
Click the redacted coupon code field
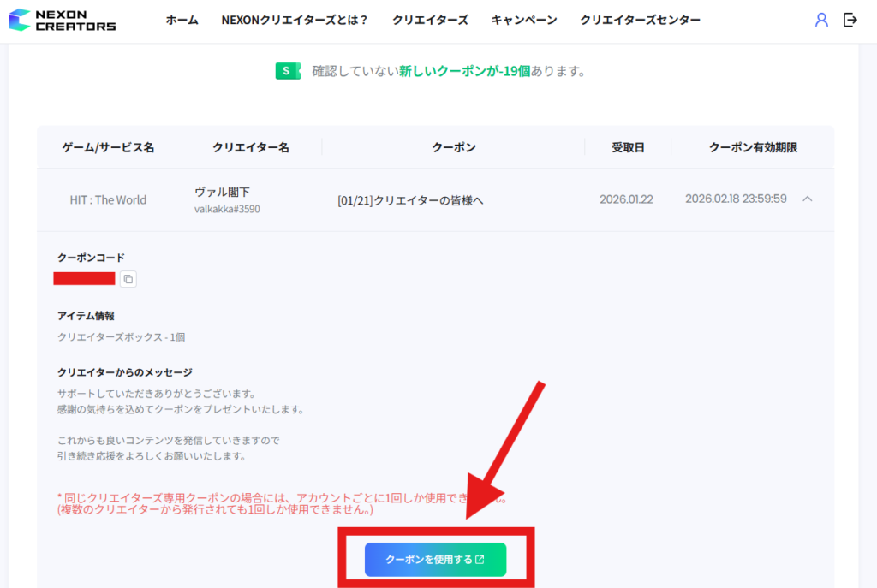click(84, 278)
